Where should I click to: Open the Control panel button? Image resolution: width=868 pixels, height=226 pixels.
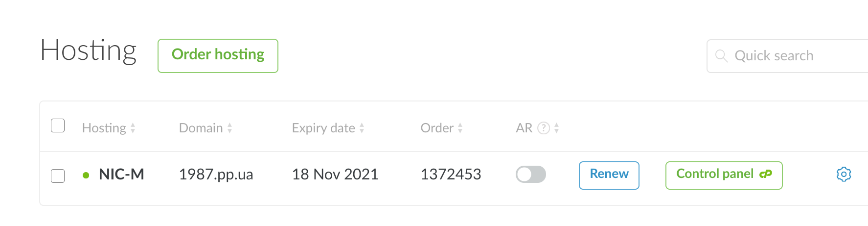coord(715,175)
